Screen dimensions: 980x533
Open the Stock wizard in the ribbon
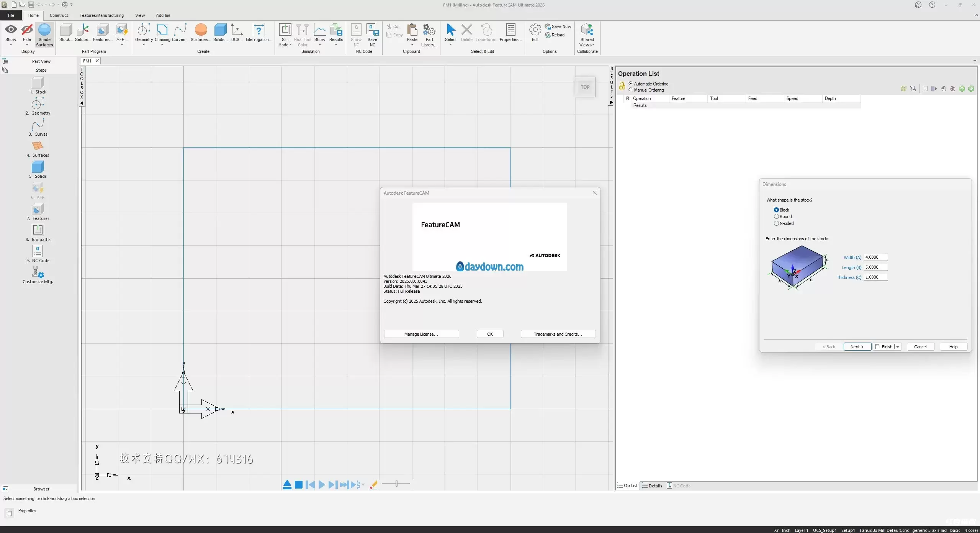(x=66, y=33)
